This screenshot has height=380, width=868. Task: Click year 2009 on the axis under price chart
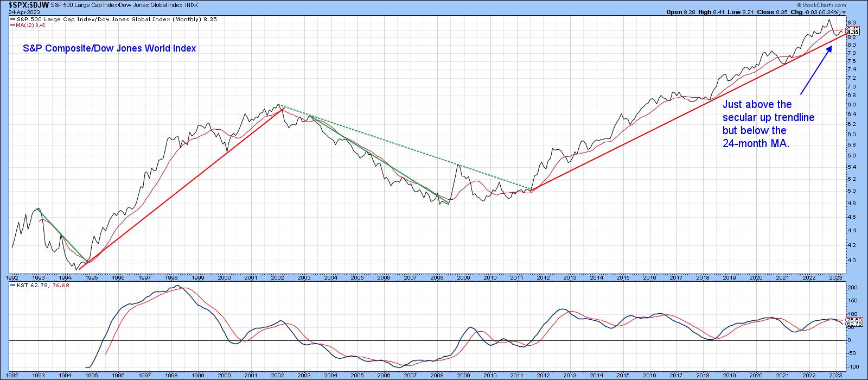[463, 277]
